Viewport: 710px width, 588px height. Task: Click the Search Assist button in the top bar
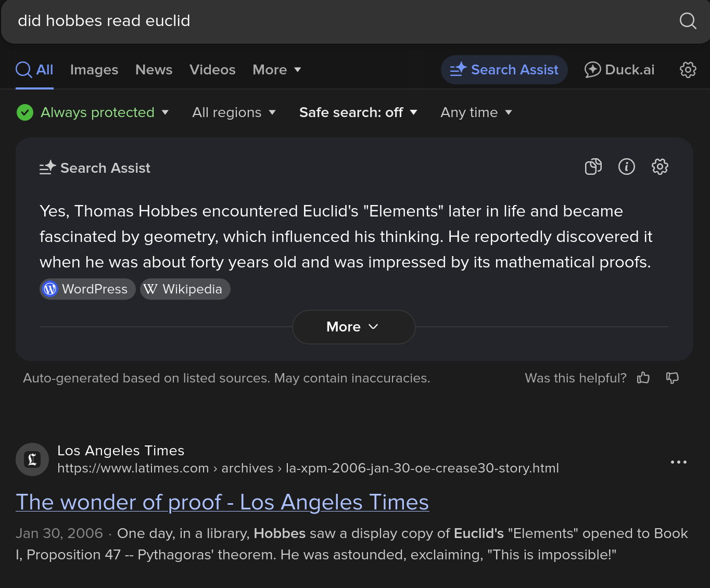click(504, 70)
